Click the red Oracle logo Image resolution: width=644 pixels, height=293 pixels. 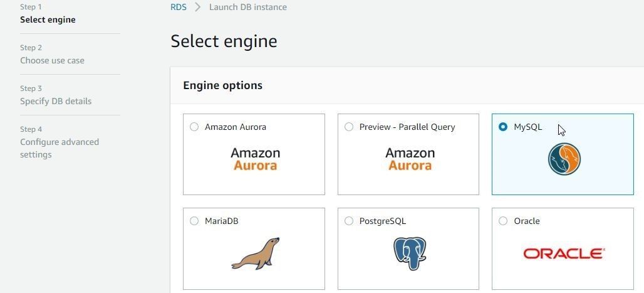564,253
